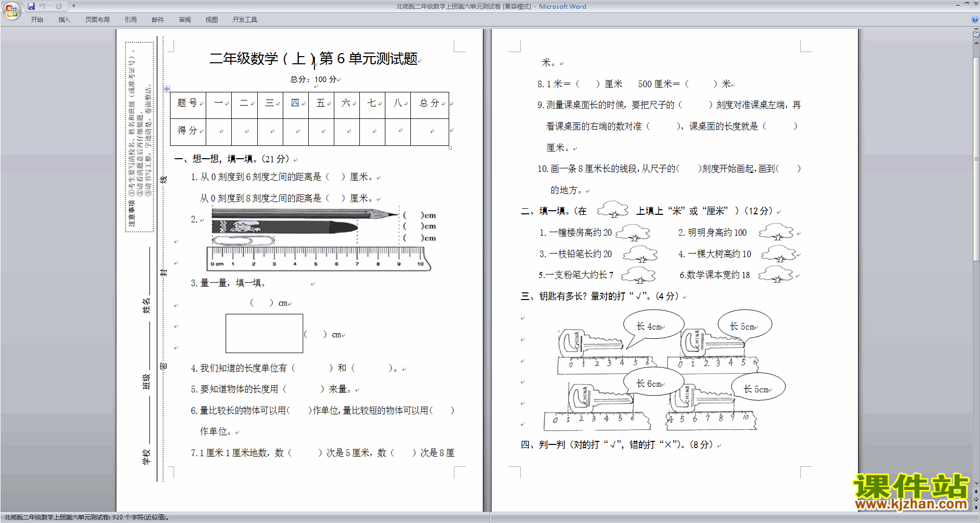This screenshot has height=523, width=980.
Task: Click the Previous Page double-arrow button
Action: click(976, 491)
